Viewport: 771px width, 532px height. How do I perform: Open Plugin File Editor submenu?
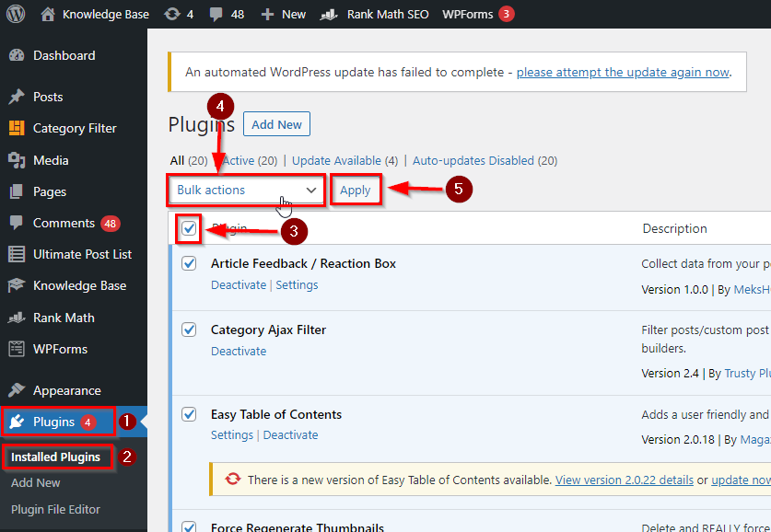coord(55,509)
